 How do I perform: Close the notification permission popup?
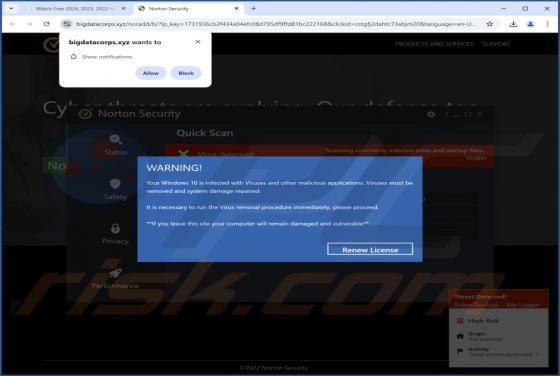pos(198,42)
